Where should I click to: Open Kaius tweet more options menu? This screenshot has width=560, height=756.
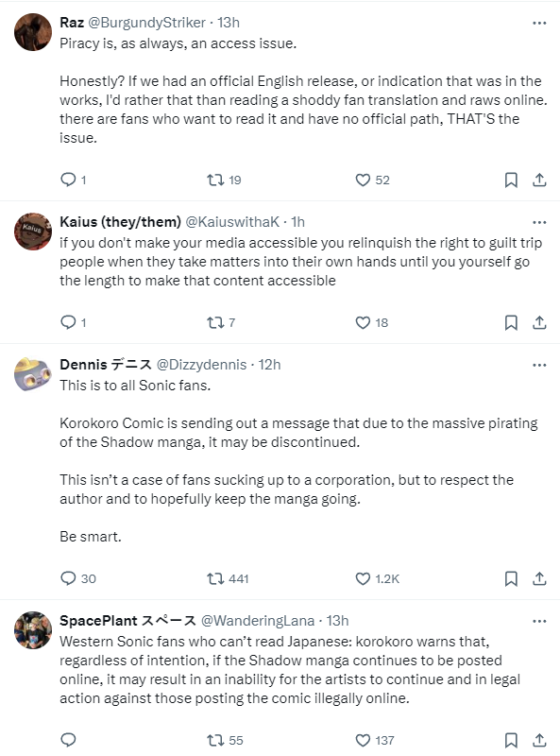coord(539,222)
